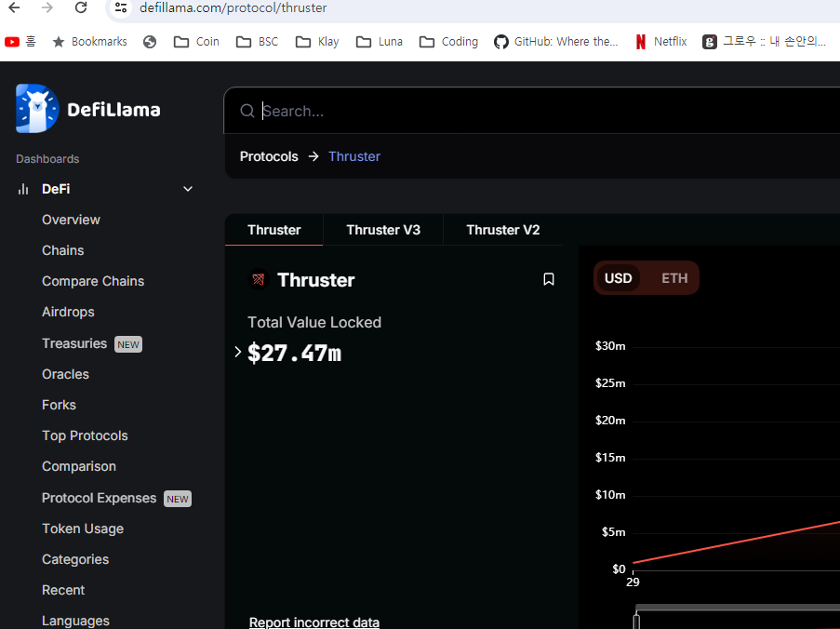
Task: Click the Protocols breadcrumb link
Action: click(x=269, y=156)
